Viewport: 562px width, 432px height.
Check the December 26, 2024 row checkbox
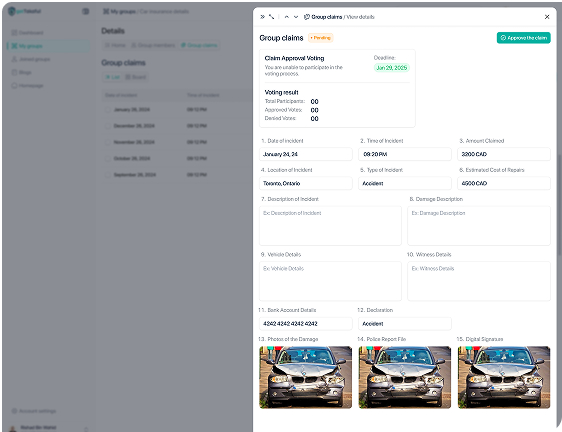point(108,126)
